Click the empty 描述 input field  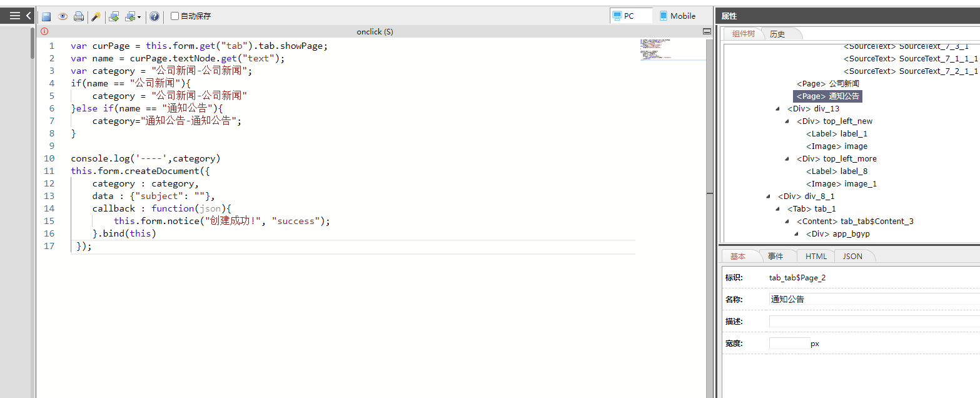[874, 321]
